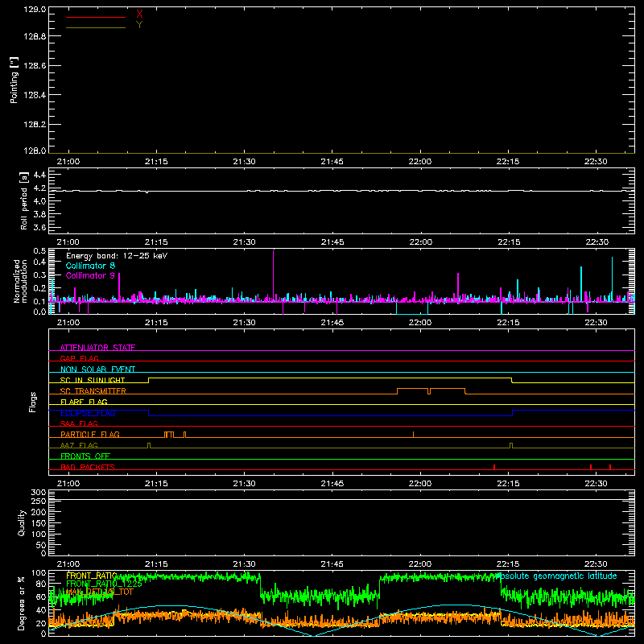The height and width of the screenshot is (644, 644).
Task: Click the Pointing axis title
Action: coord(14,80)
